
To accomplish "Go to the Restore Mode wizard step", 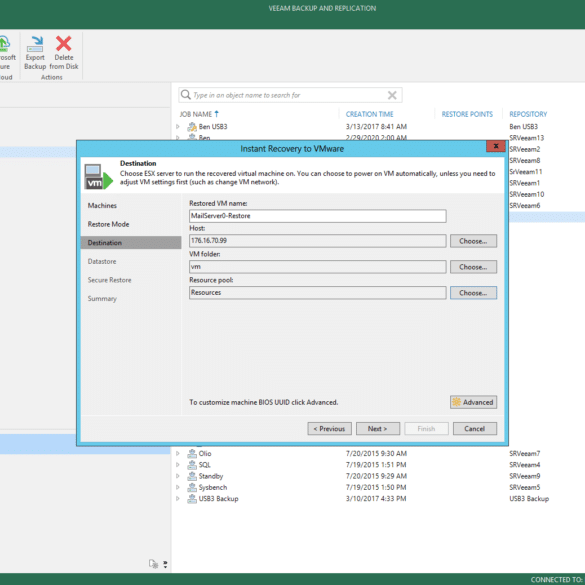I will pos(109,224).
